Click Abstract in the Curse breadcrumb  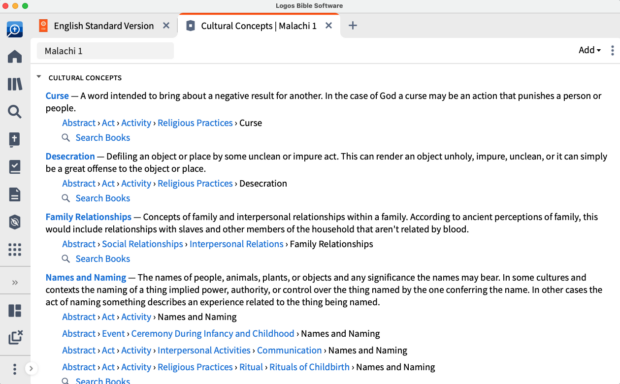pyautogui.click(x=79, y=123)
